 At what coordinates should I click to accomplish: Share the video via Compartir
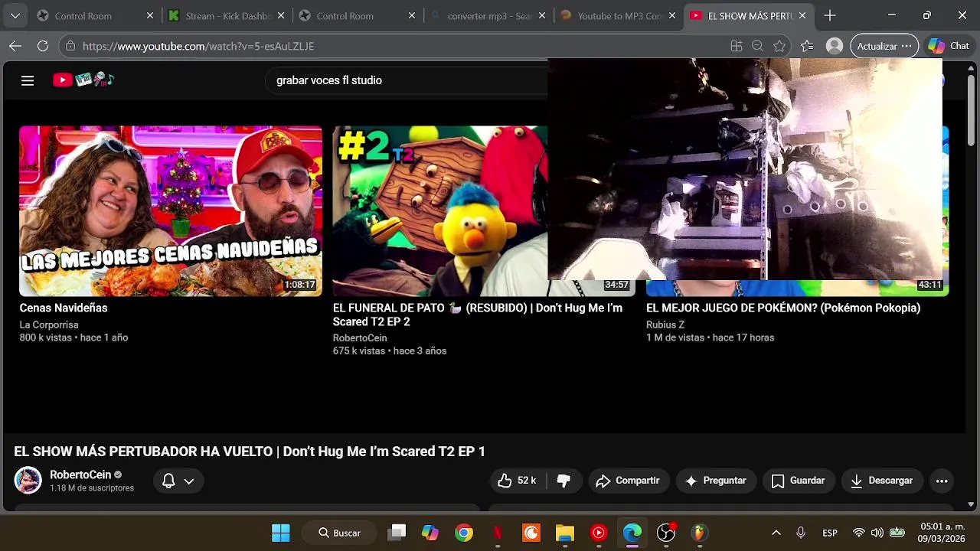point(629,481)
